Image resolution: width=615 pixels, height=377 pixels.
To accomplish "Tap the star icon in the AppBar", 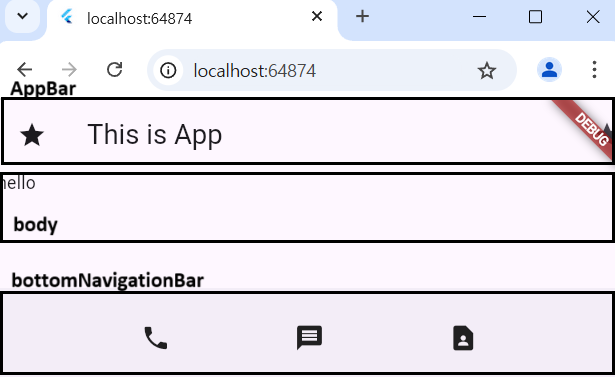I will coord(32,135).
